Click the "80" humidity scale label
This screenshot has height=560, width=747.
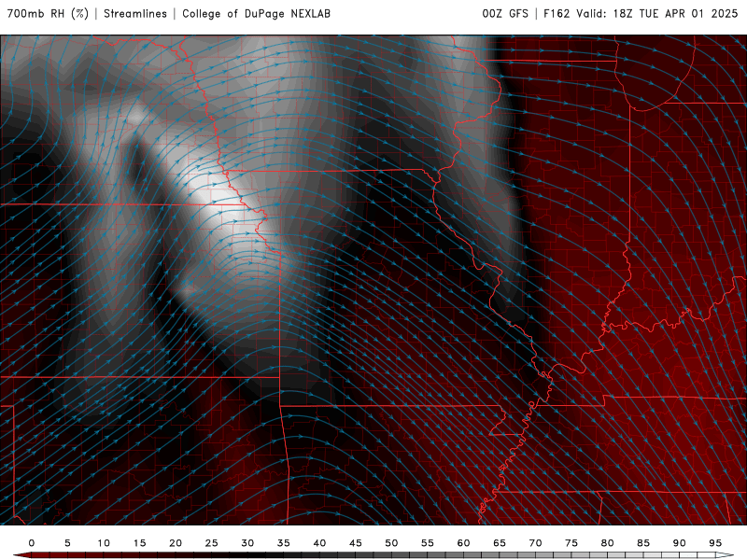(608, 543)
